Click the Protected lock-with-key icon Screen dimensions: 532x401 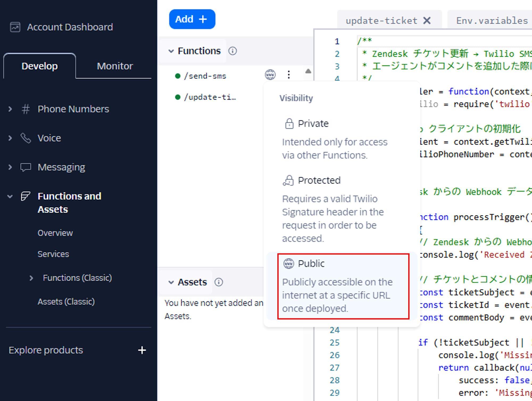point(288,181)
